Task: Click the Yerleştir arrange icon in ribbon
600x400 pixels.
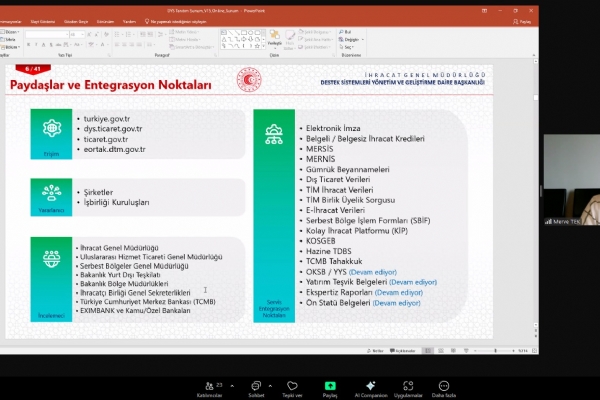Action: (275, 38)
